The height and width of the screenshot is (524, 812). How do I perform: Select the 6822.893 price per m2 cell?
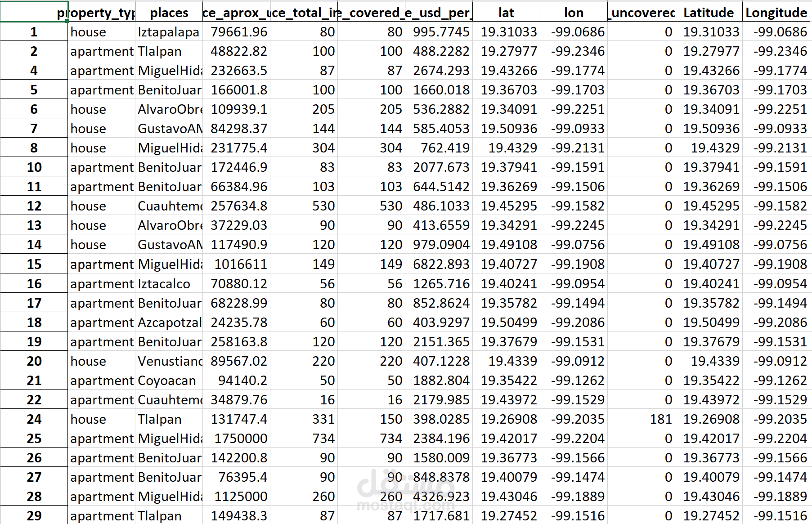click(439, 264)
